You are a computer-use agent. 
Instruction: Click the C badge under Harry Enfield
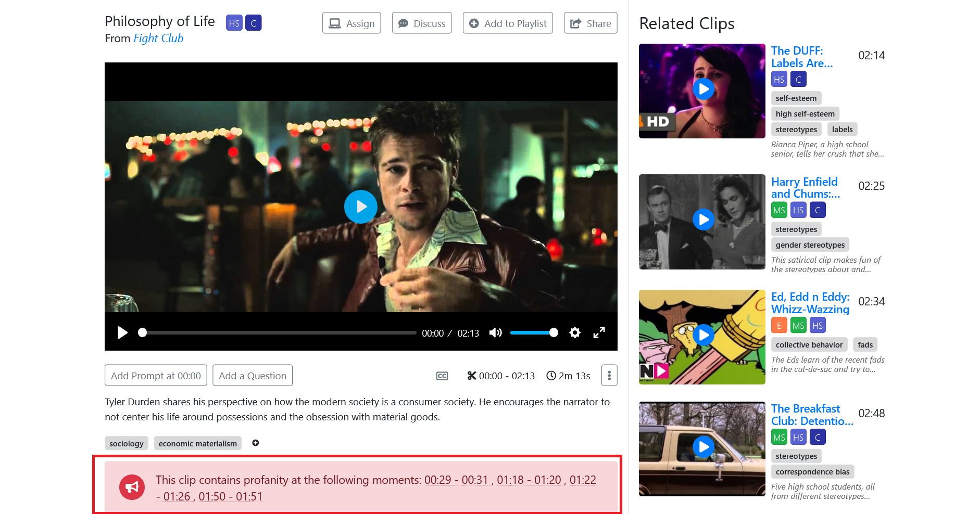pyautogui.click(x=818, y=210)
